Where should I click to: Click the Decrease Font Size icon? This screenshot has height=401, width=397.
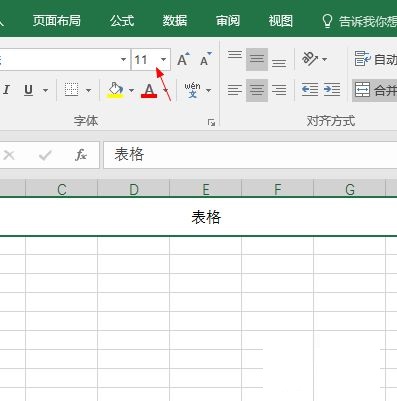point(205,59)
